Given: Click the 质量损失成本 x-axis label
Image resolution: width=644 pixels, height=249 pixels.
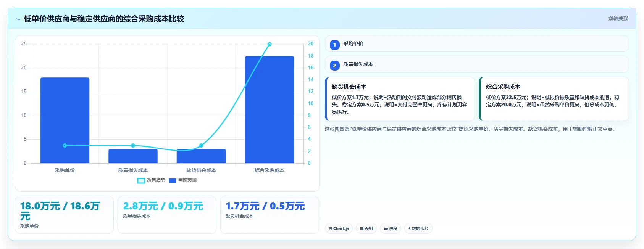Looking at the screenshot, I should pyautogui.click(x=133, y=170).
